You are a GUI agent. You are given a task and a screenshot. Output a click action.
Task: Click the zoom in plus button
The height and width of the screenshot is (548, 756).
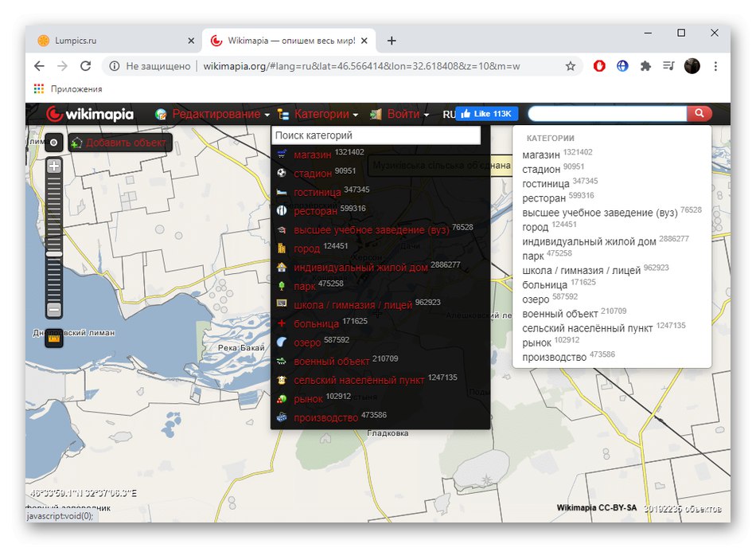click(x=54, y=166)
